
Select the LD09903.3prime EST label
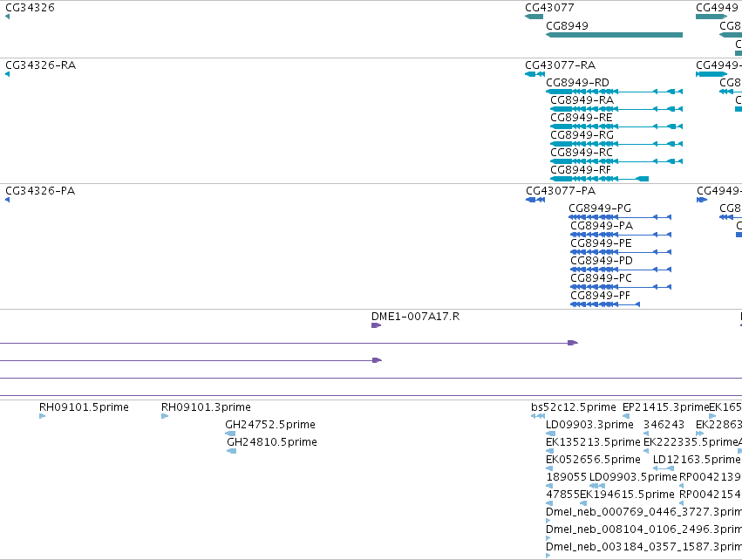[589, 425]
